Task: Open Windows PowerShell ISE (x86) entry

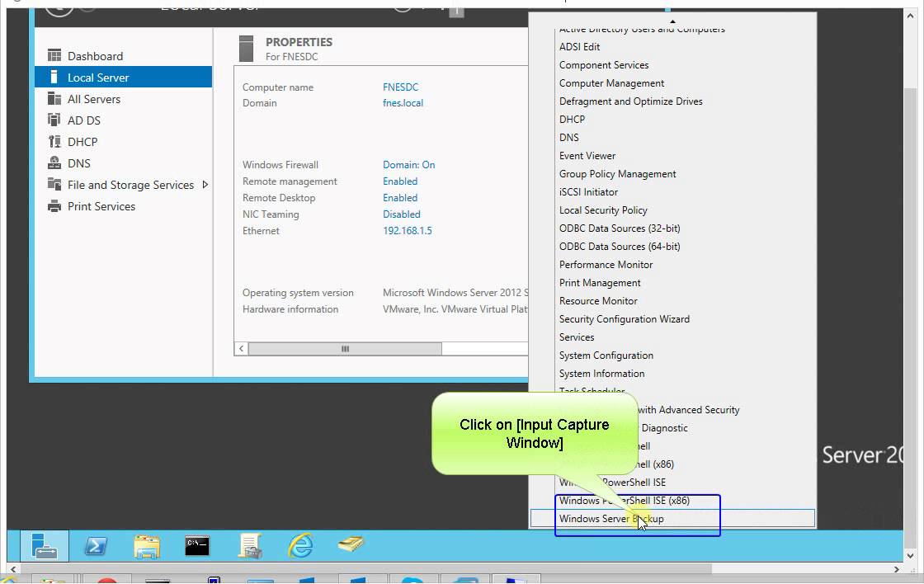Action: (x=624, y=501)
